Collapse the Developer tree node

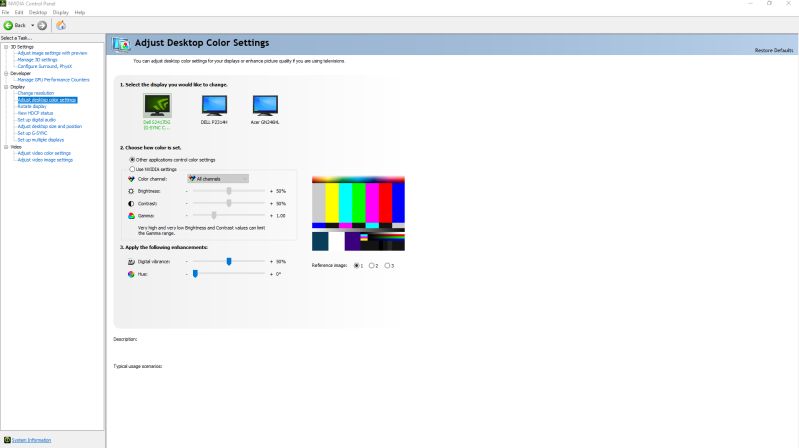[6, 73]
